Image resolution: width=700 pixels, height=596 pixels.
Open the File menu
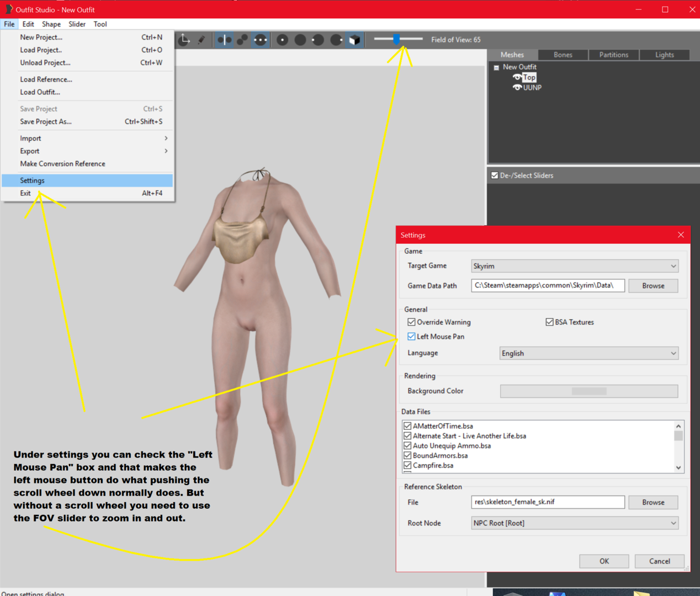9,24
